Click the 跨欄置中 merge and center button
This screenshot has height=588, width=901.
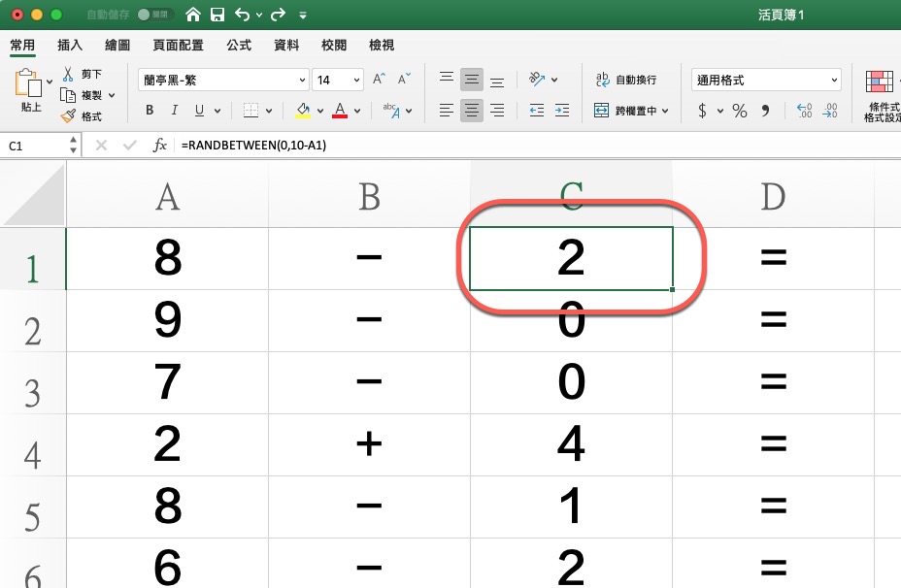pyautogui.click(x=631, y=111)
